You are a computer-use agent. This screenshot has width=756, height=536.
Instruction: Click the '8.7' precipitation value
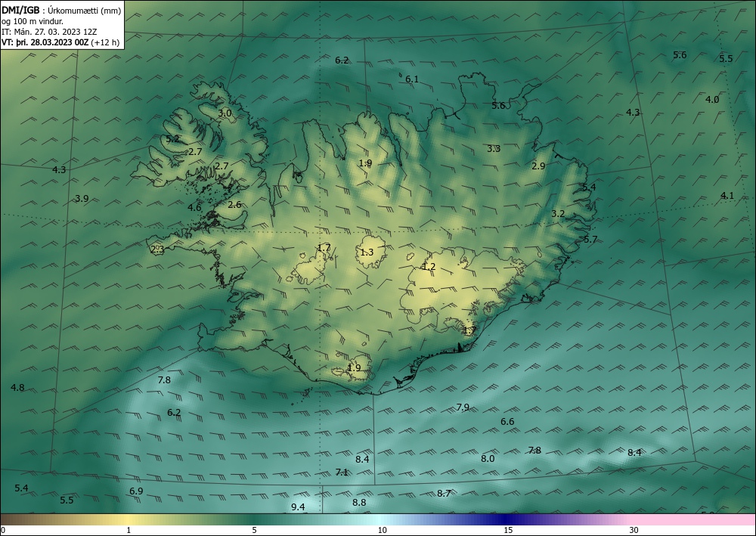(x=444, y=493)
